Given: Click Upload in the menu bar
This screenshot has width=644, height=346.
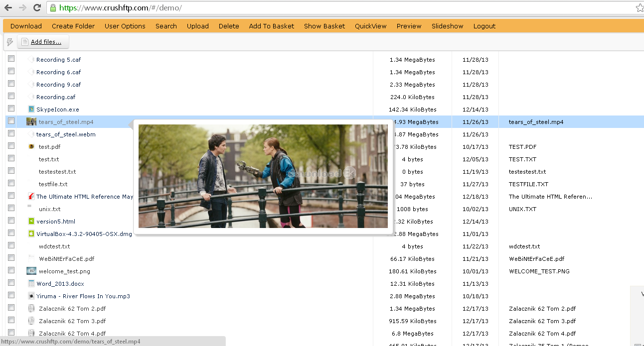Looking at the screenshot, I should click(198, 26).
